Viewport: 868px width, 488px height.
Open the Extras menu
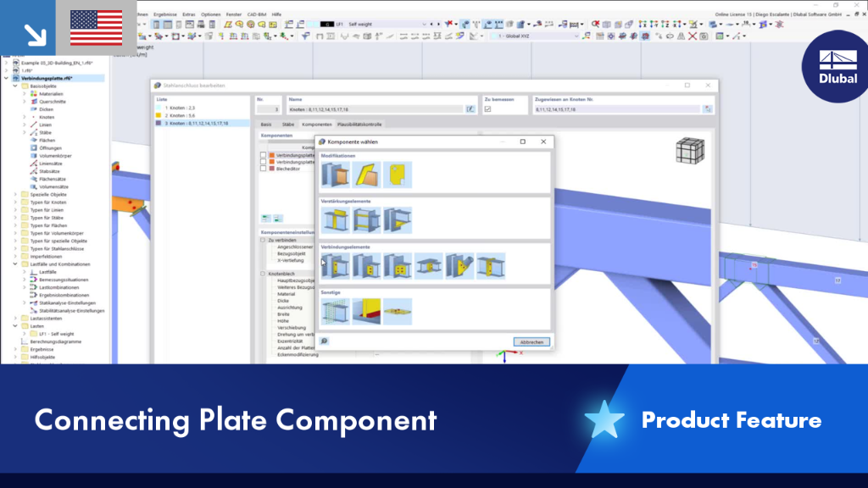(189, 14)
